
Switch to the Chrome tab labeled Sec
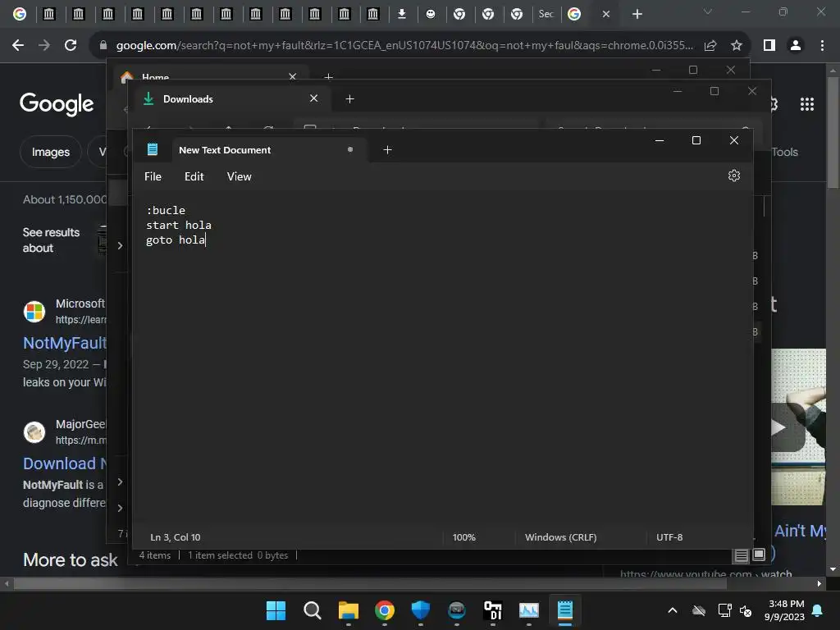[x=546, y=14]
